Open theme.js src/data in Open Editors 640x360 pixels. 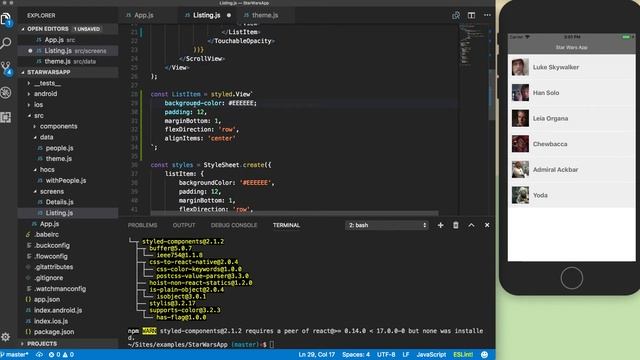click(68, 62)
